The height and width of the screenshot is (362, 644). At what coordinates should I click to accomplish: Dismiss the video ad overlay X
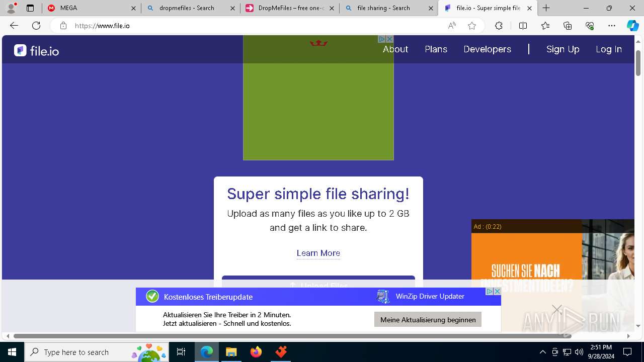click(556, 309)
